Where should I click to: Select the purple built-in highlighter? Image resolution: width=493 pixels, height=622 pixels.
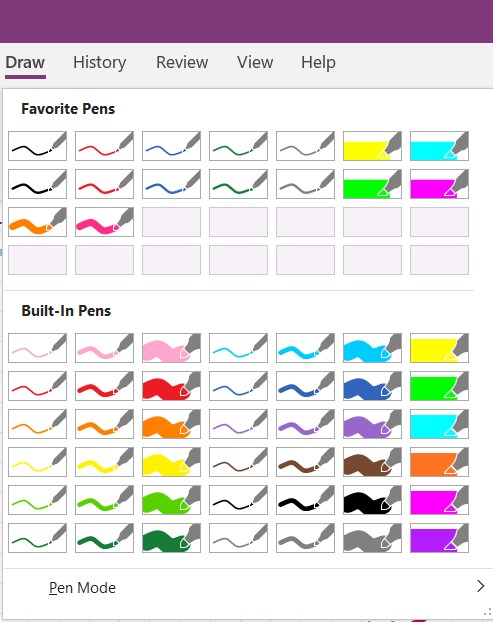click(x=439, y=538)
